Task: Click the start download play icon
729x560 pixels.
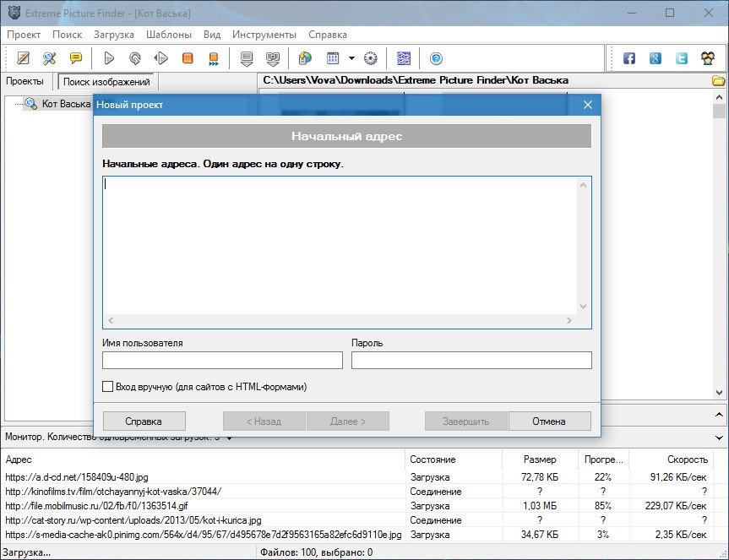Action: click(109, 58)
